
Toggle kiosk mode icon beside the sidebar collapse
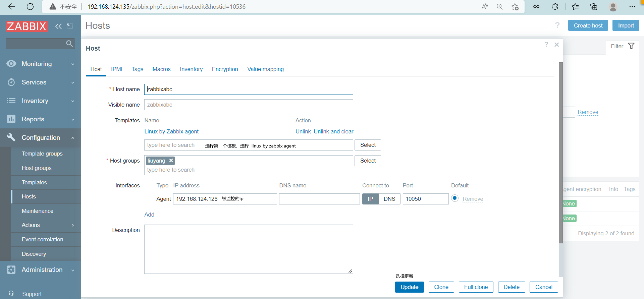[x=70, y=26]
